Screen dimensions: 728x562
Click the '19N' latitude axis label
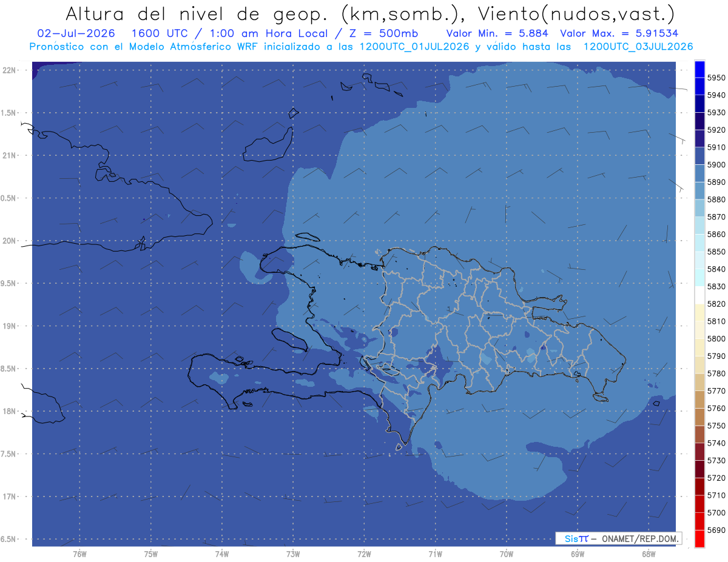click(x=9, y=326)
